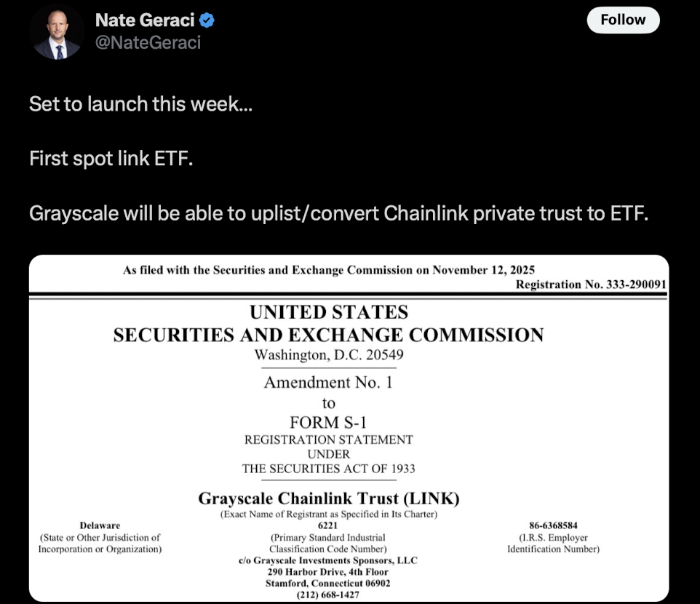Viewport: 700px width, 604px height.
Task: Click the Grayscale Chainlink Trust (LINK) name
Action: [x=329, y=499]
